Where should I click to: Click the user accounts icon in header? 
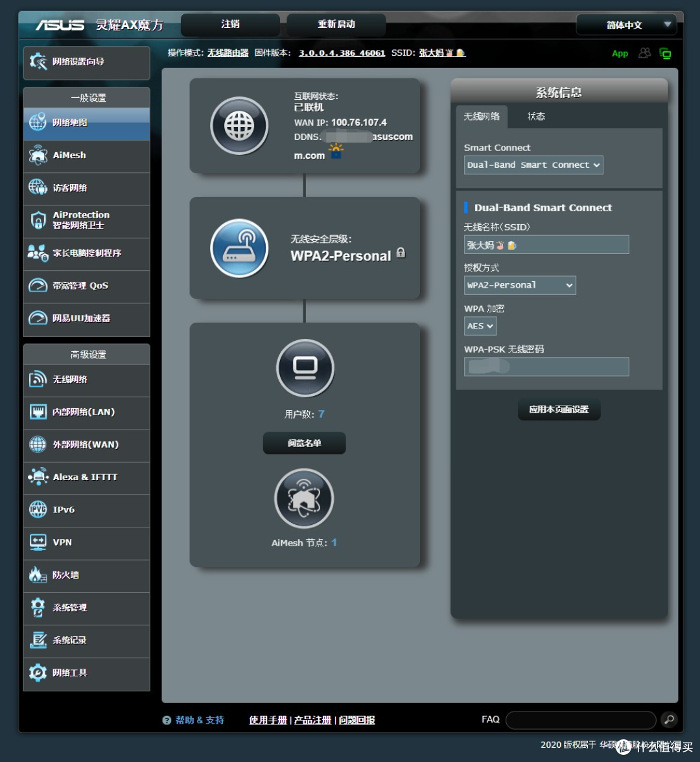[x=644, y=53]
